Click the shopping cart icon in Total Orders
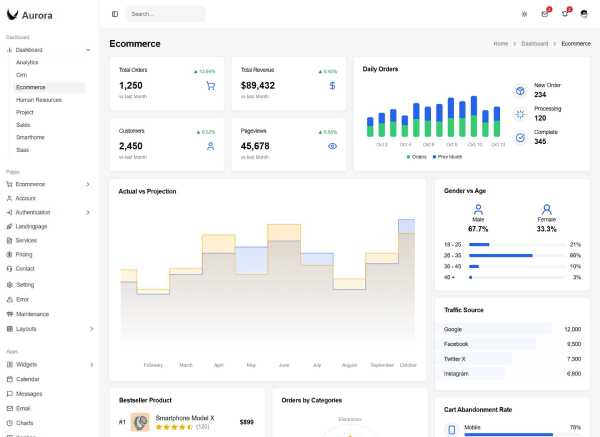This screenshot has width=600, height=437. 210,86
